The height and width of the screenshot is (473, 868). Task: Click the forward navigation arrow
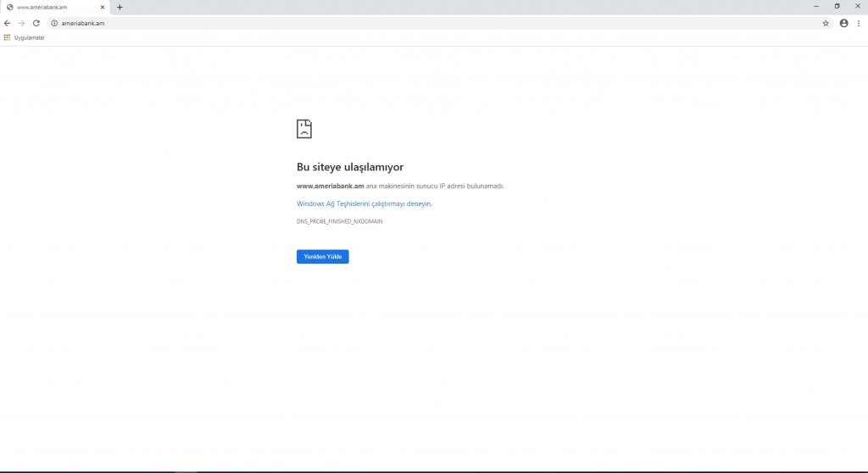point(21,23)
